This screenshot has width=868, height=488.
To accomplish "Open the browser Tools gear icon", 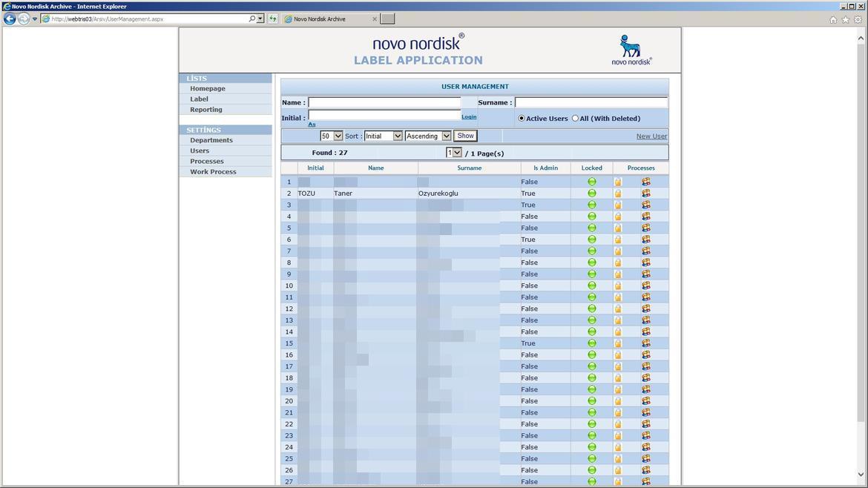I will point(858,19).
